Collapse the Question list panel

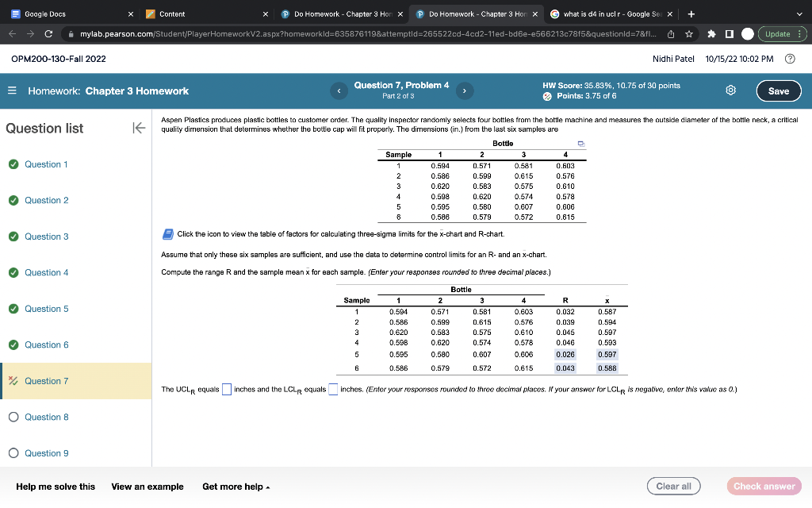139,128
